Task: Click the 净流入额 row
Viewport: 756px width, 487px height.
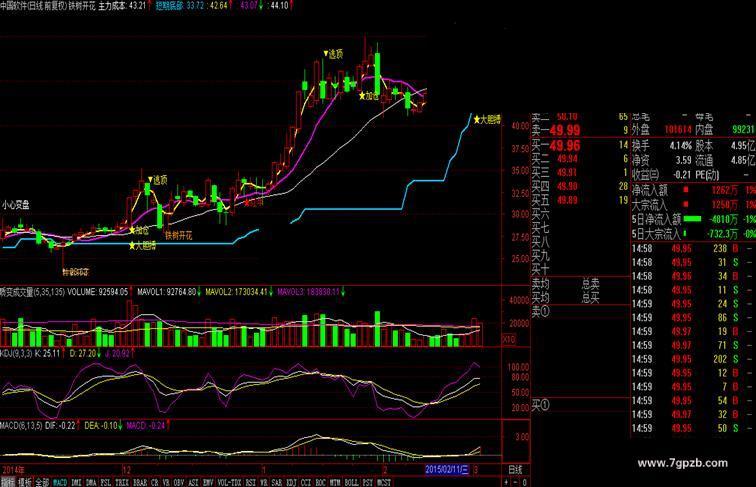Action: 693,190
